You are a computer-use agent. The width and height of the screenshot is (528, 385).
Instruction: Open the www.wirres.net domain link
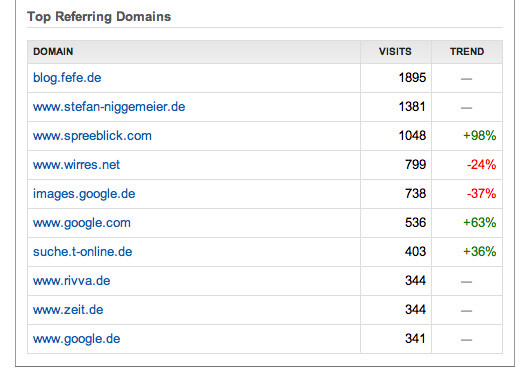click(x=76, y=165)
